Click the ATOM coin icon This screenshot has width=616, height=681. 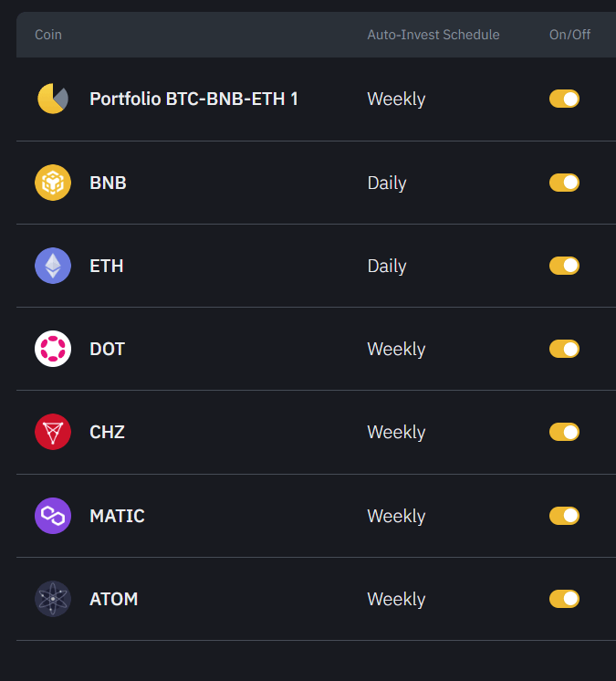tap(53, 599)
